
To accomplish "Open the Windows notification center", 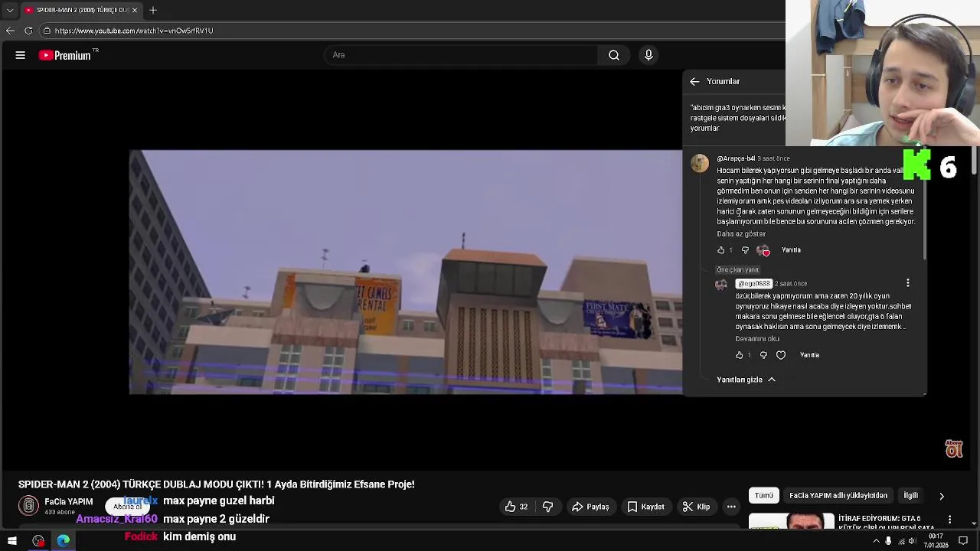I will click(x=963, y=541).
